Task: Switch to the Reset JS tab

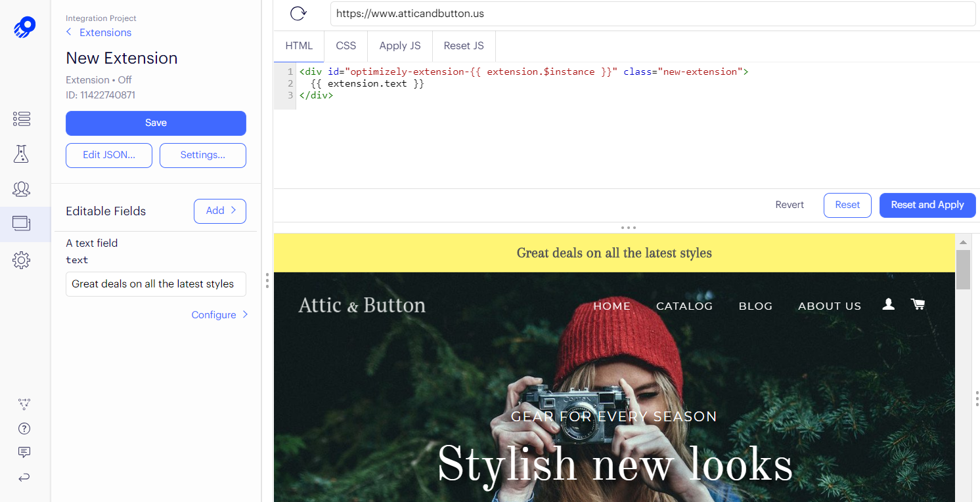Action: (x=464, y=46)
